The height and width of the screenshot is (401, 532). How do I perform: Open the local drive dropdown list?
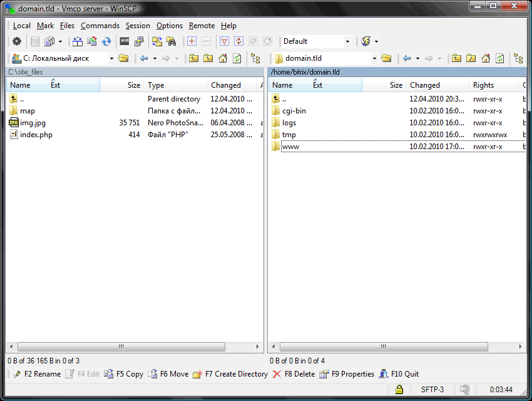(x=111, y=58)
